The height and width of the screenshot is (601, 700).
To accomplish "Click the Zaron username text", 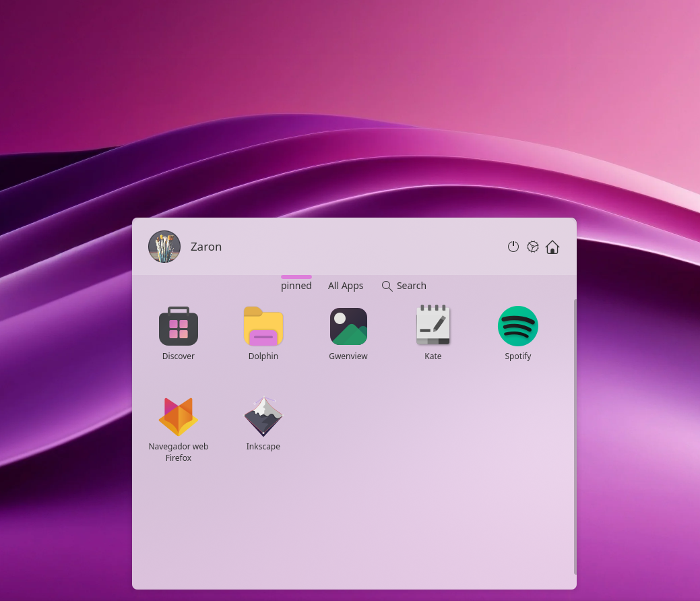I will [x=205, y=247].
